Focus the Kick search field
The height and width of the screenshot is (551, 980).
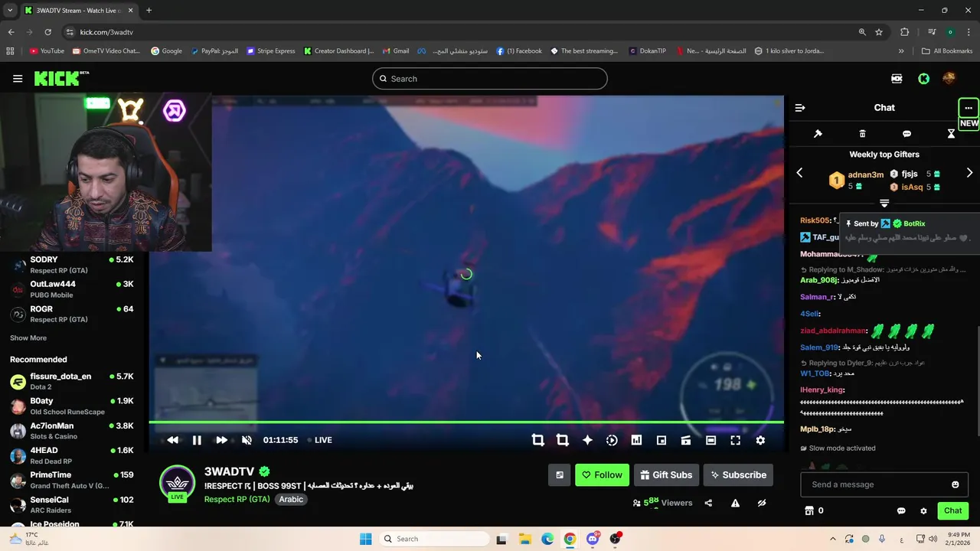click(x=490, y=79)
